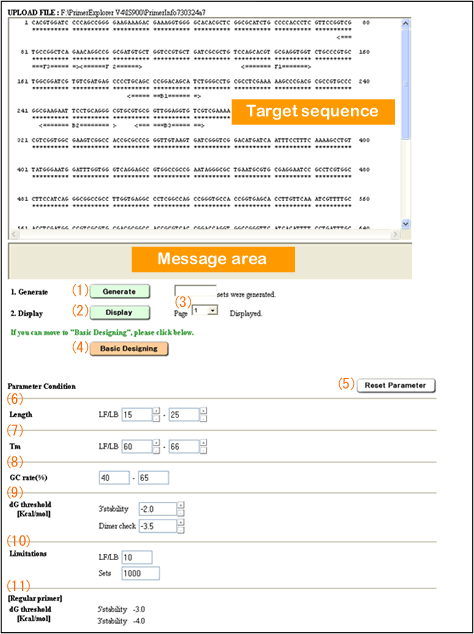
Task: Raise Dimer check value with up stepper
Action: (181, 522)
